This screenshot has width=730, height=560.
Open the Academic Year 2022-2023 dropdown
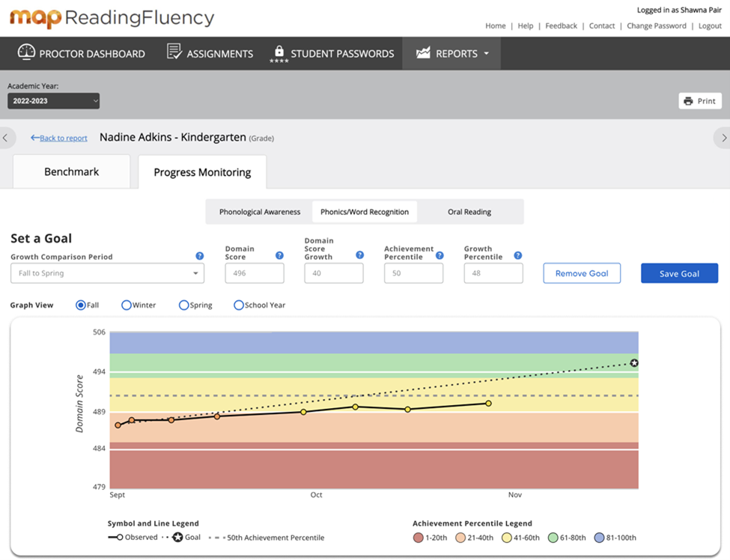tap(52, 100)
